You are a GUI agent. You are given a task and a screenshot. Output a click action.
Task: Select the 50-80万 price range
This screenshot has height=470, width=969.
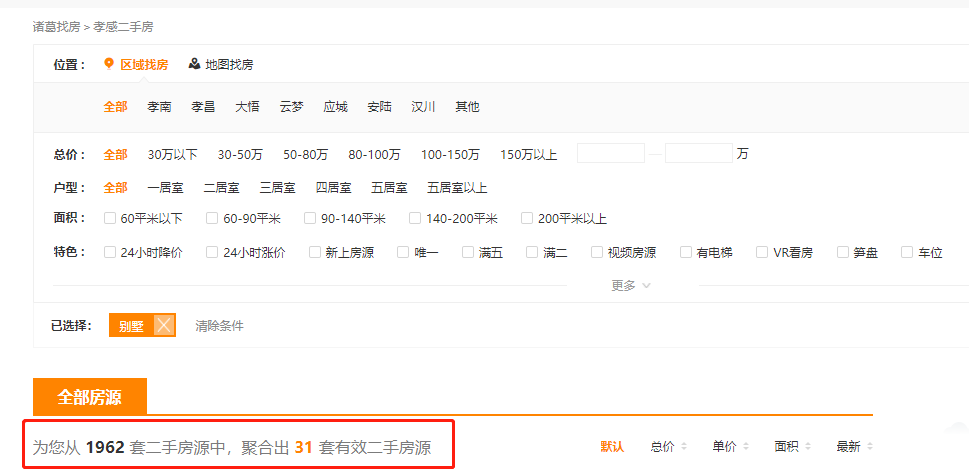pos(305,154)
